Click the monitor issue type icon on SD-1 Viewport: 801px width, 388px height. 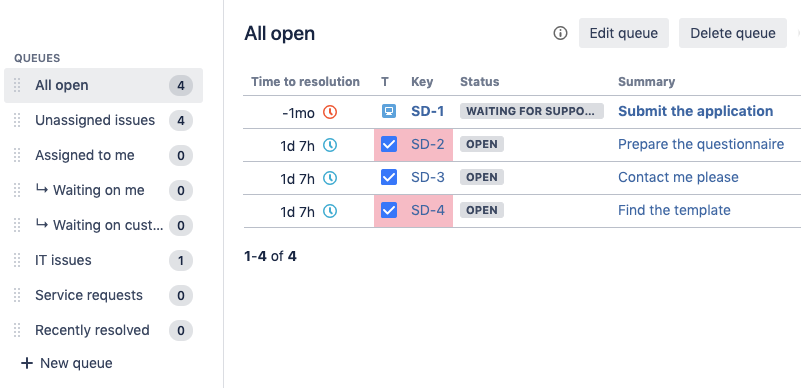tap(389, 111)
